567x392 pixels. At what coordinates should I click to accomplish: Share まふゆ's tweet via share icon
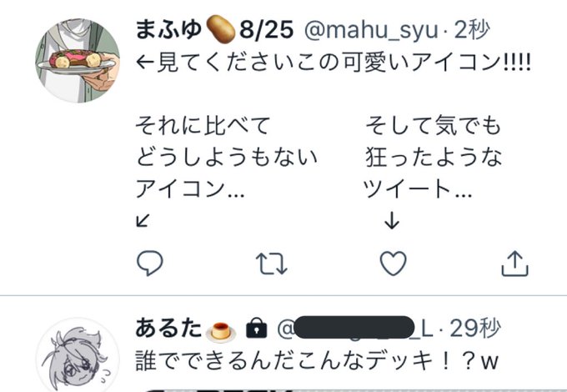(515, 264)
